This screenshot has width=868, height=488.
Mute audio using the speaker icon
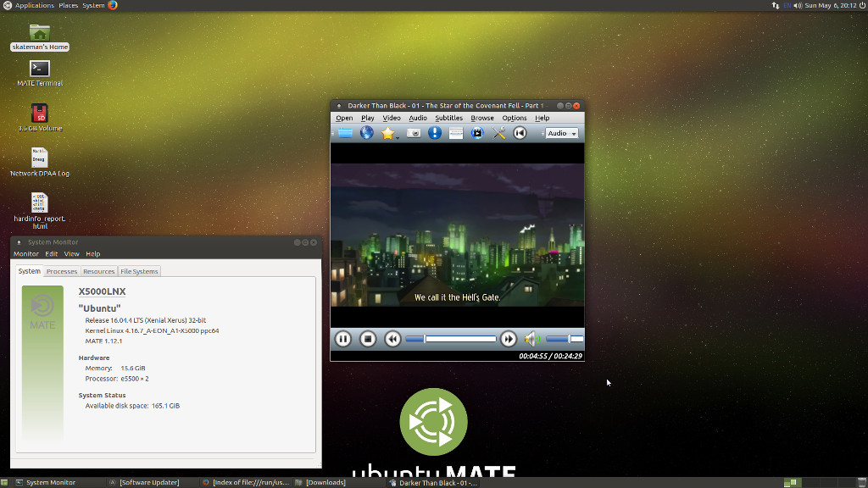(531, 339)
